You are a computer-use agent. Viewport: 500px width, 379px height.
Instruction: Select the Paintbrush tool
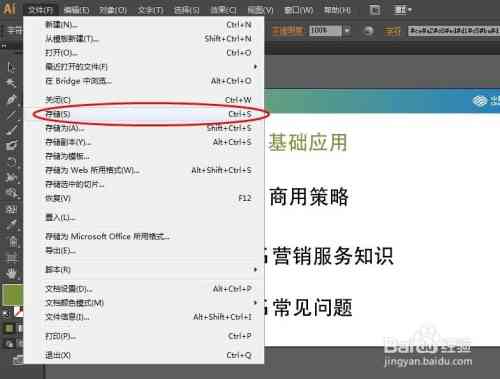tap(11, 130)
